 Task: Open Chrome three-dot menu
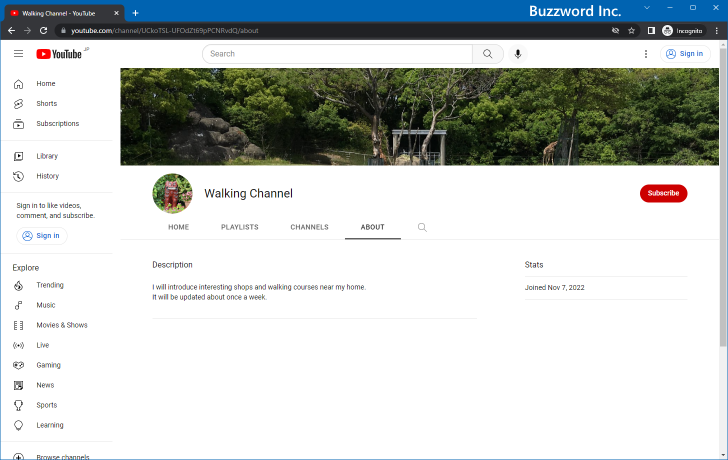coord(717,31)
